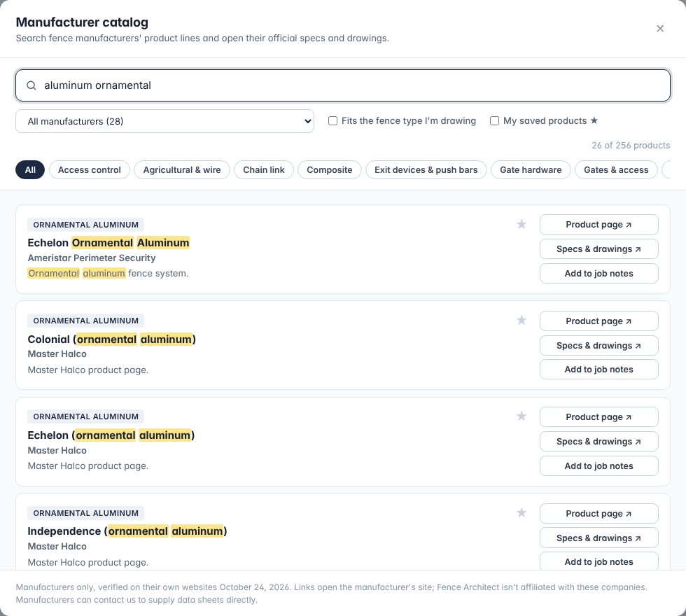Screen dimensions: 686x616
Task: Open Product page for Ameristar Echelon Ornamental Aluminum
Action: click(599, 225)
